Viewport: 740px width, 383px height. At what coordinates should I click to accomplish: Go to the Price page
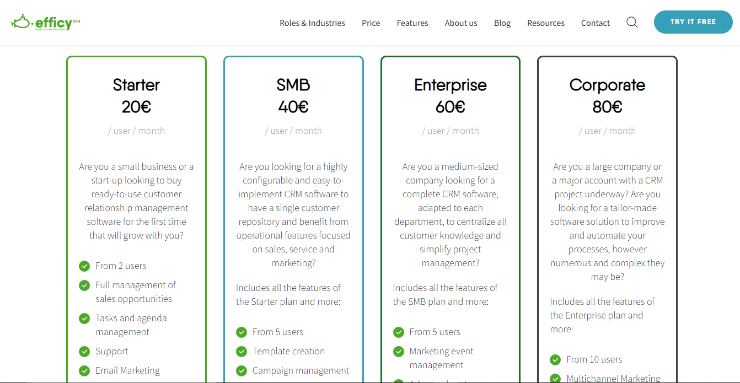(371, 23)
